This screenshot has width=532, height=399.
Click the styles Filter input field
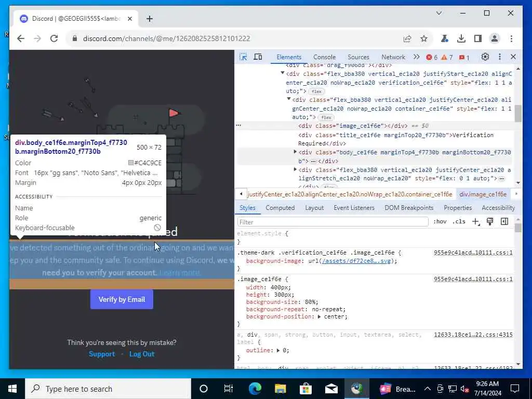click(x=332, y=222)
